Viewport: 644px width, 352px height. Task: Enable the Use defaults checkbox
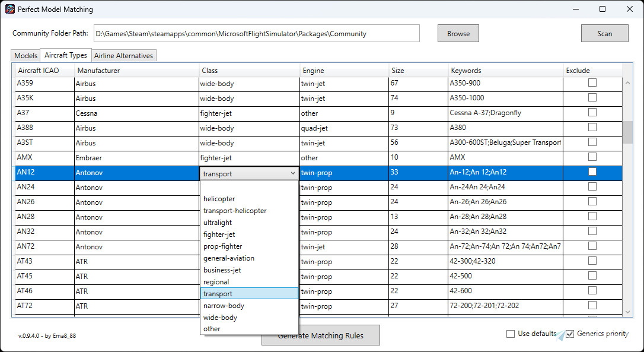[x=509, y=334]
